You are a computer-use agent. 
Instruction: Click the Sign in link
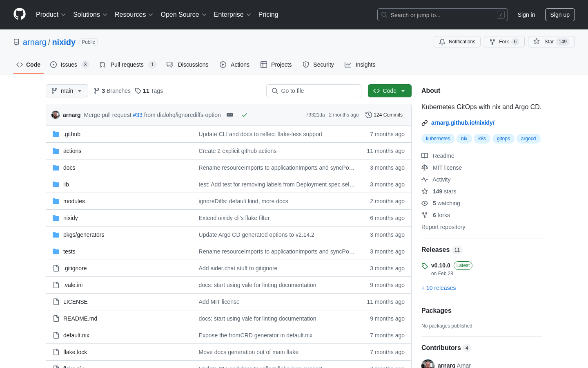526,15
